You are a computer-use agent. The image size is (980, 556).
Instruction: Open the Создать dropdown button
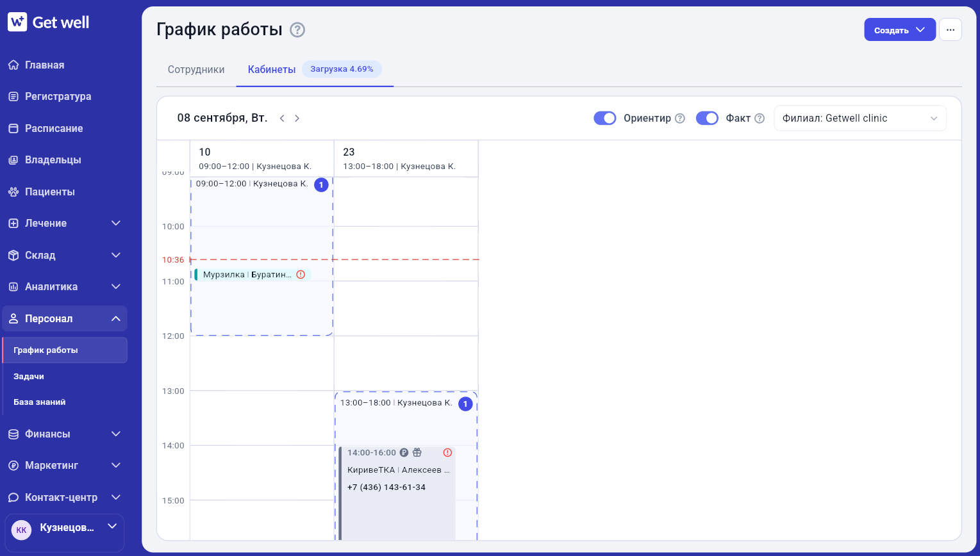(900, 29)
